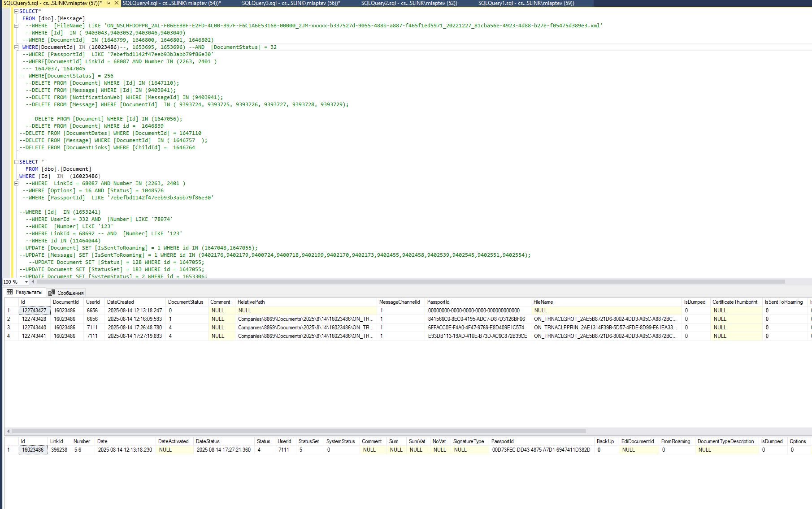
Task: Select Number cell 5-6 in second grid
Action: (83, 450)
